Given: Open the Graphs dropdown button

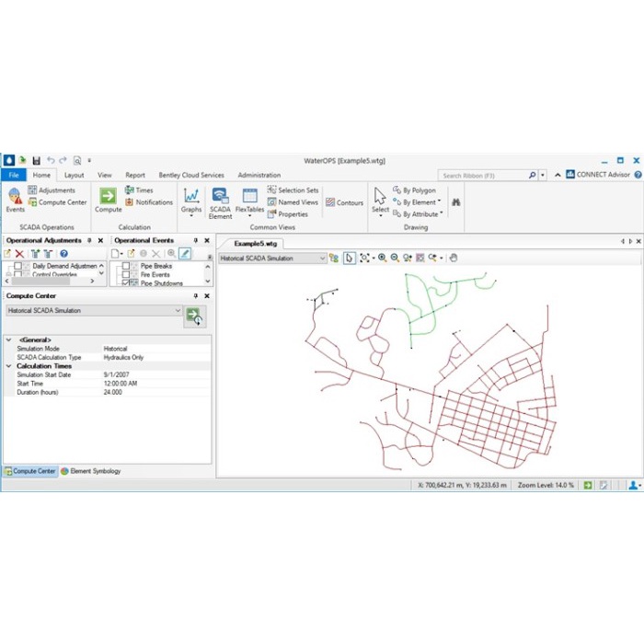Looking at the screenshot, I should click(191, 201).
